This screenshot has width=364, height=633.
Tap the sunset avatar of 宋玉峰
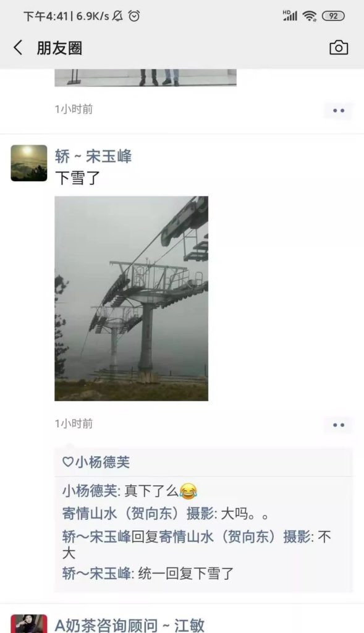(x=29, y=163)
